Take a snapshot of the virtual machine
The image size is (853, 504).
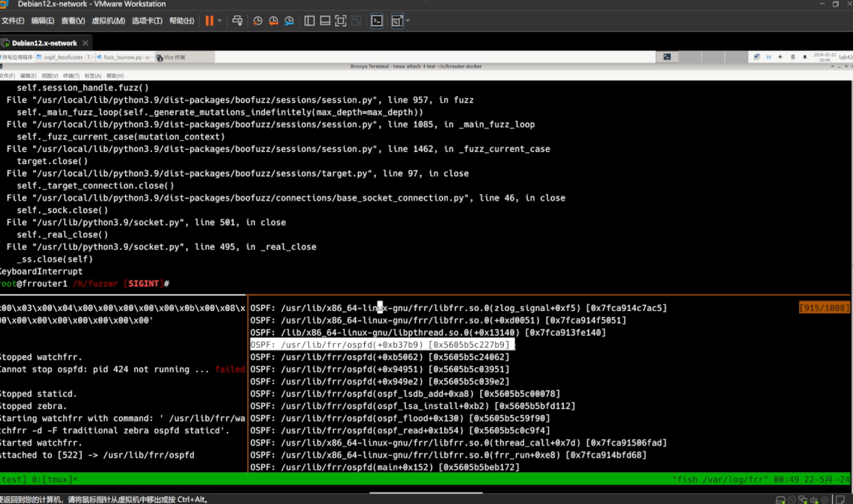click(258, 21)
